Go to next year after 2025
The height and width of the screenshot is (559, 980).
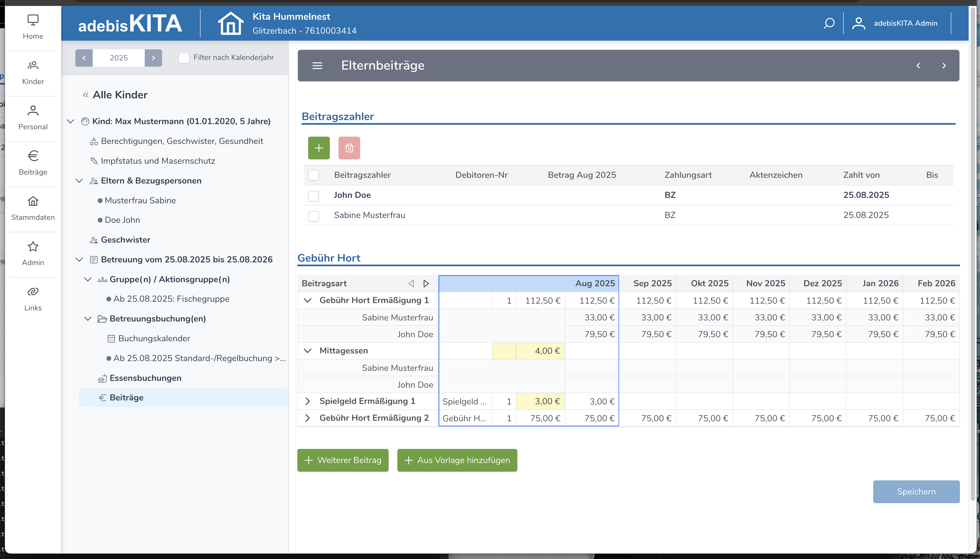[153, 58]
